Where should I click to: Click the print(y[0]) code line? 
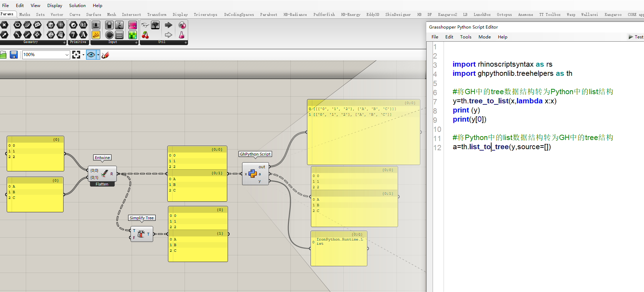click(469, 119)
